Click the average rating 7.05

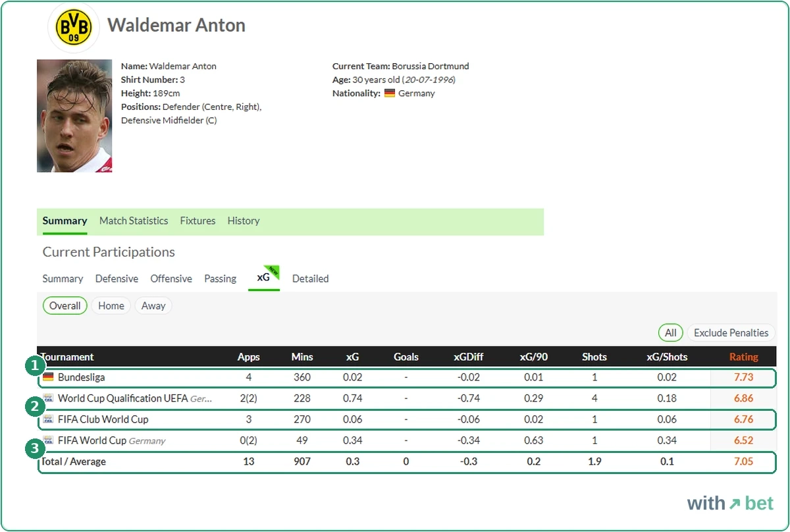[743, 462]
